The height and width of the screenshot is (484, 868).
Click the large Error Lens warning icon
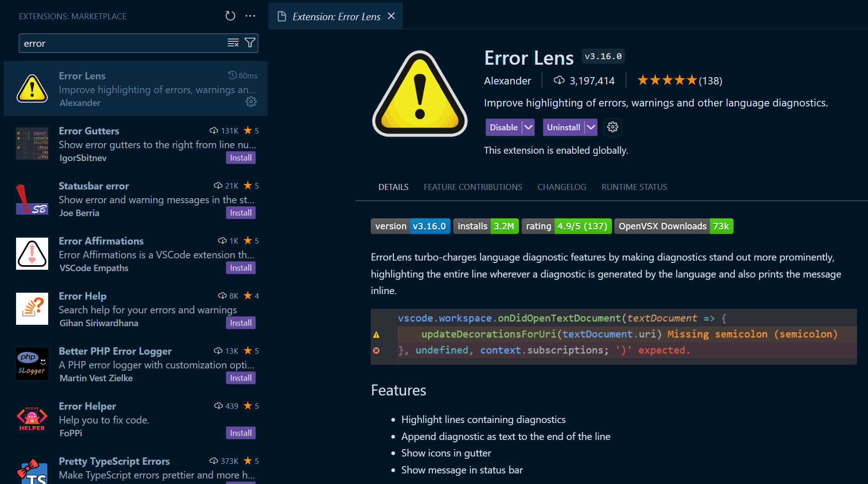(x=419, y=94)
